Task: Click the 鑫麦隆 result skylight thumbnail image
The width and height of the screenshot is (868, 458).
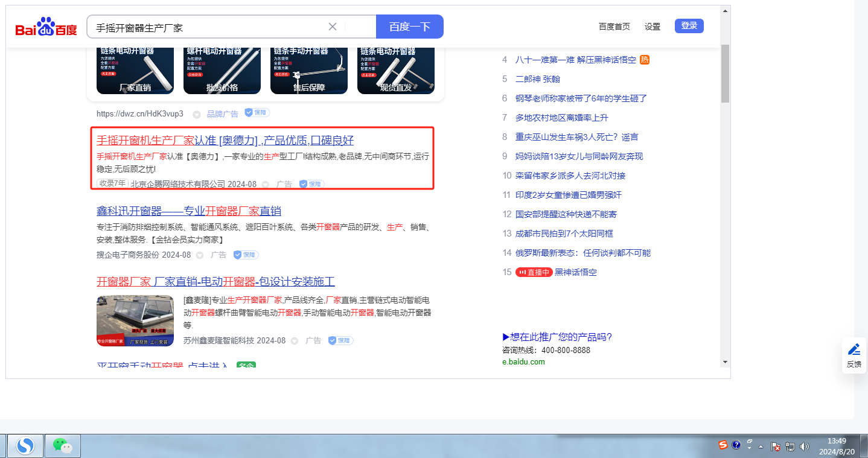Action: pyautogui.click(x=135, y=320)
